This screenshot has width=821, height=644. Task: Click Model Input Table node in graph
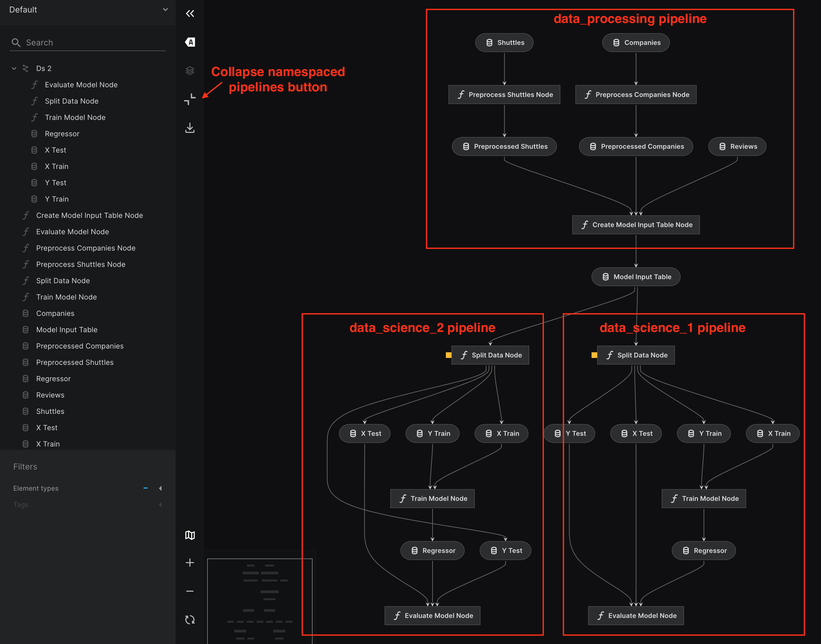636,277
